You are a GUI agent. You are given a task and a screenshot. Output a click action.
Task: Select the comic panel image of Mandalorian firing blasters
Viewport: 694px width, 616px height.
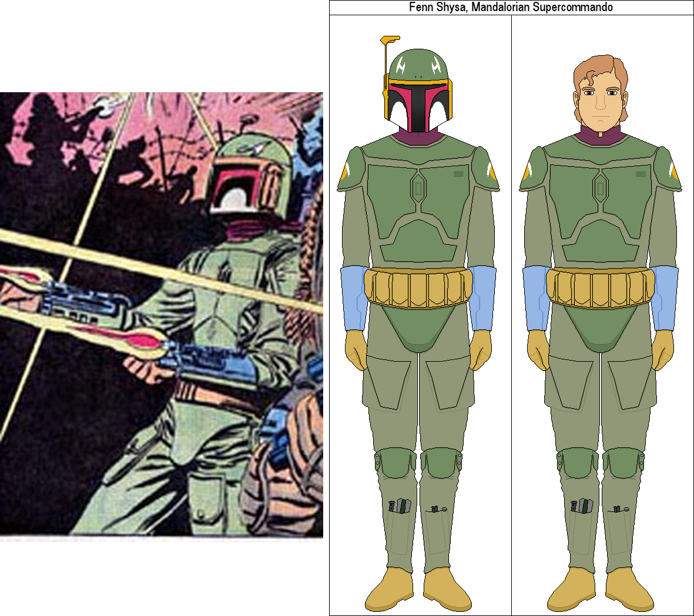point(162,317)
